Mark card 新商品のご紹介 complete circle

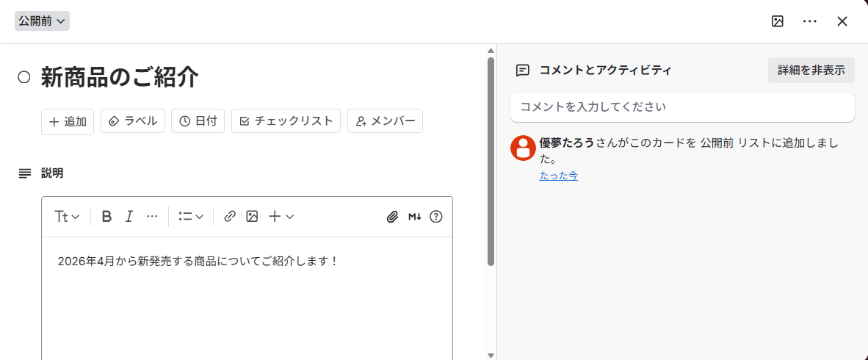coord(24,76)
